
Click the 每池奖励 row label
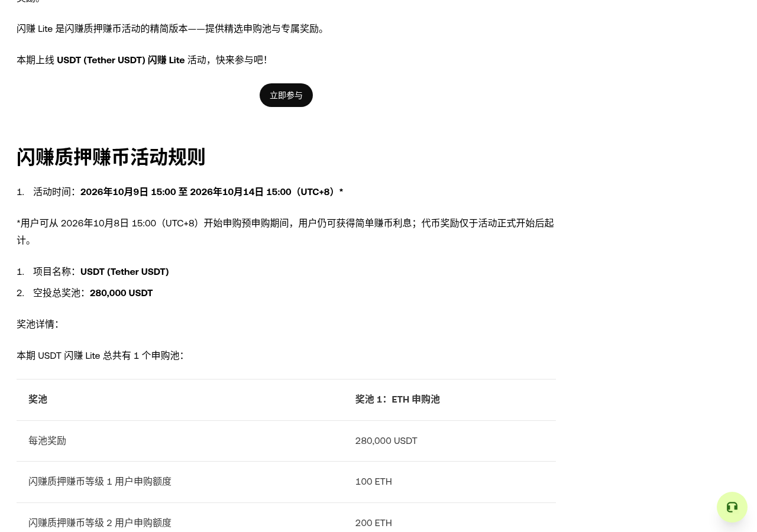47,440
